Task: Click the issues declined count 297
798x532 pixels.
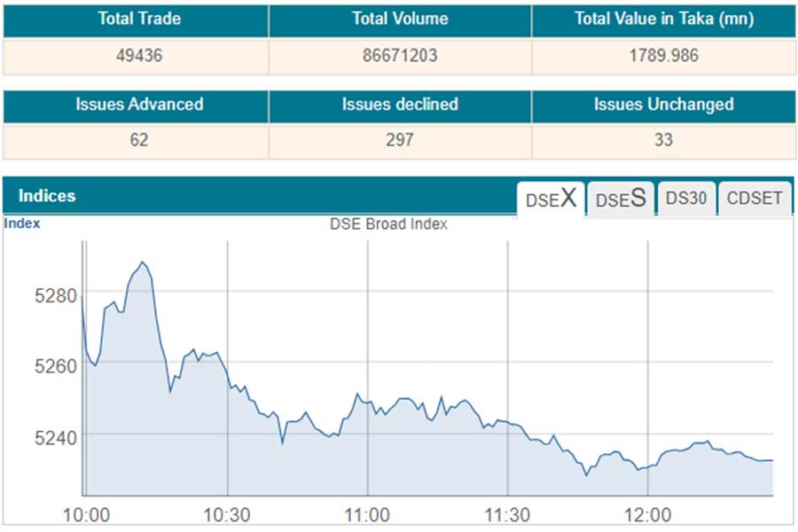Action: point(400,140)
